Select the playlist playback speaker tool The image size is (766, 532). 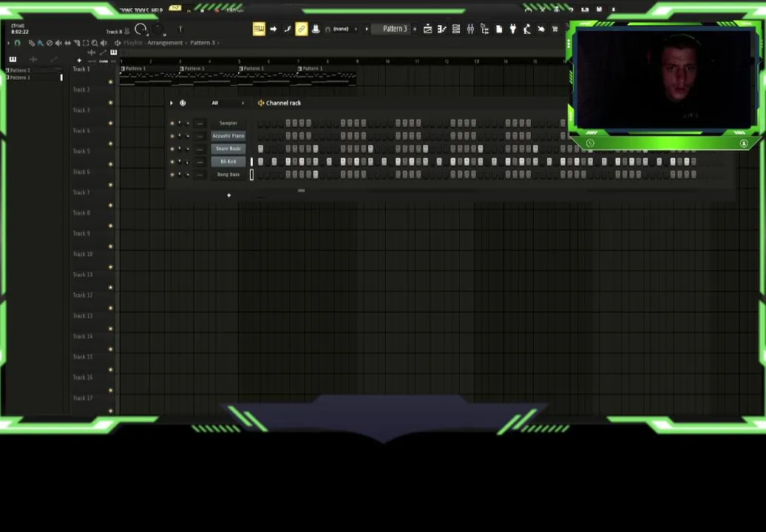point(104,43)
